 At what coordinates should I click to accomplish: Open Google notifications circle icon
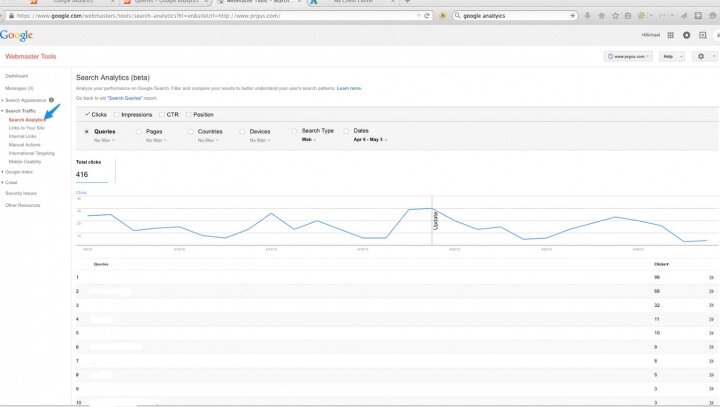(x=686, y=35)
